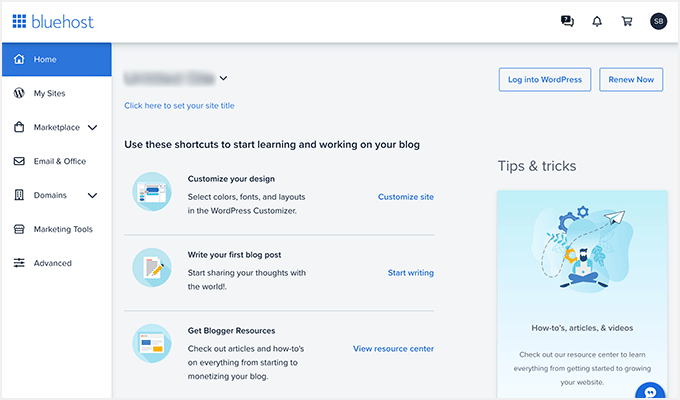Image resolution: width=680 pixels, height=400 pixels.
Task: Click the Domains building icon
Action: pos(19,195)
